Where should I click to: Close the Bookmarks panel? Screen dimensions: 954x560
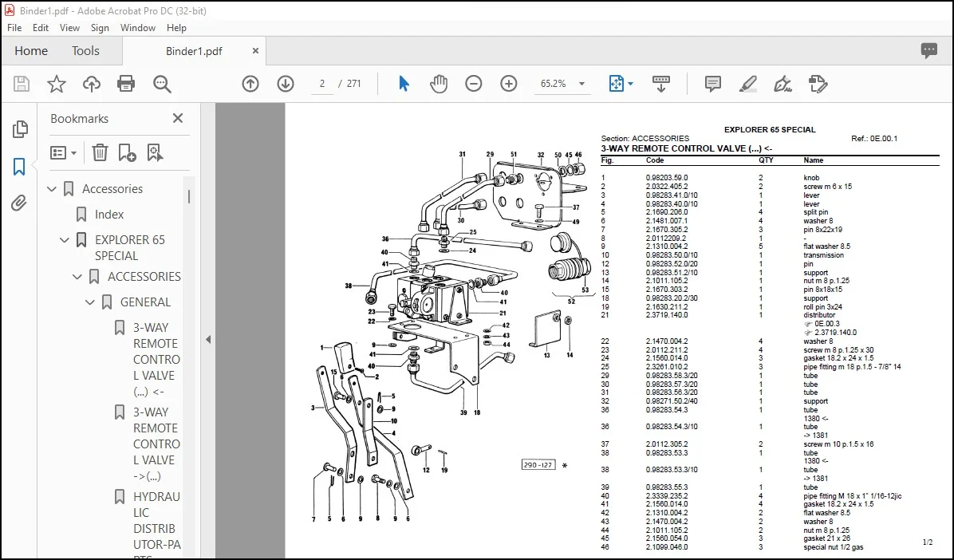(x=178, y=118)
